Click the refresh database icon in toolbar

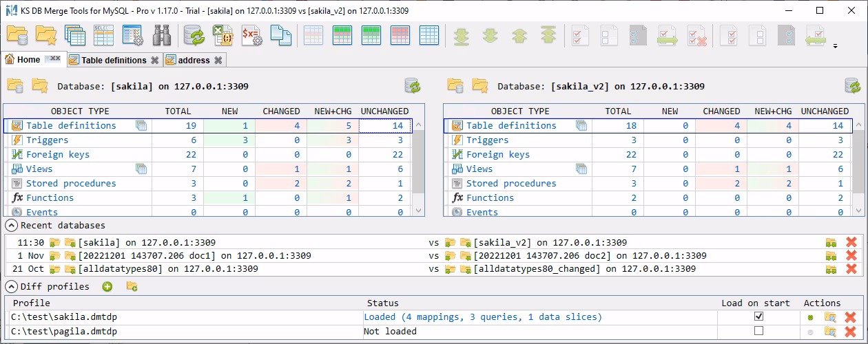194,34
